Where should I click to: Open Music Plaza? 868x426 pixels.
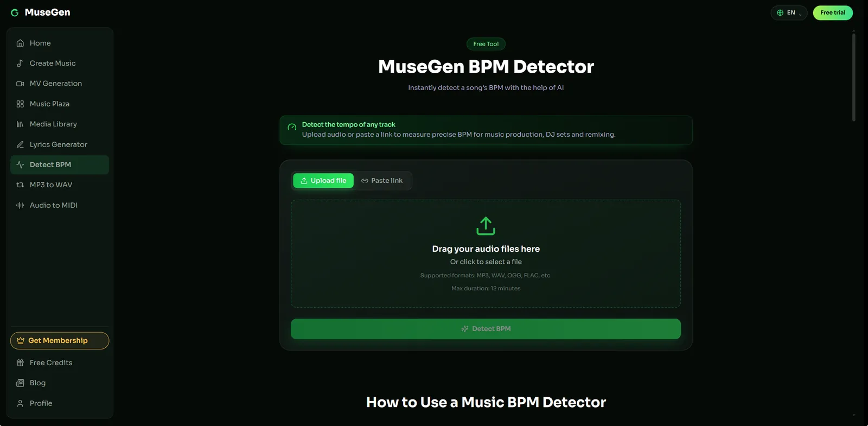[60, 104]
